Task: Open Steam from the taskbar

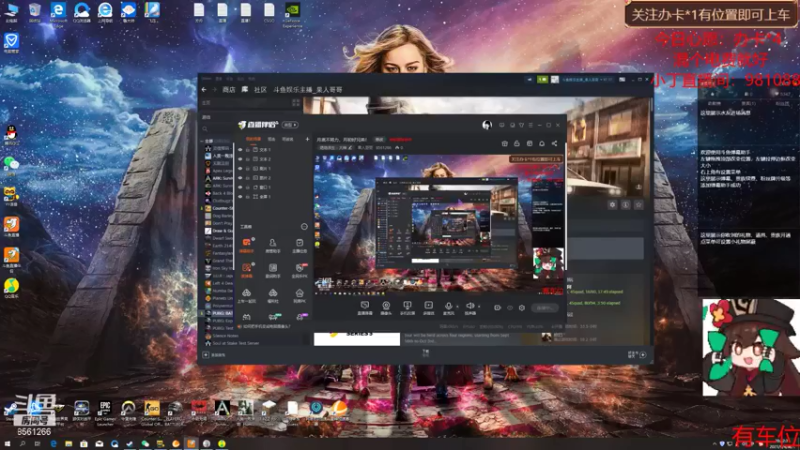Action: 130,444
